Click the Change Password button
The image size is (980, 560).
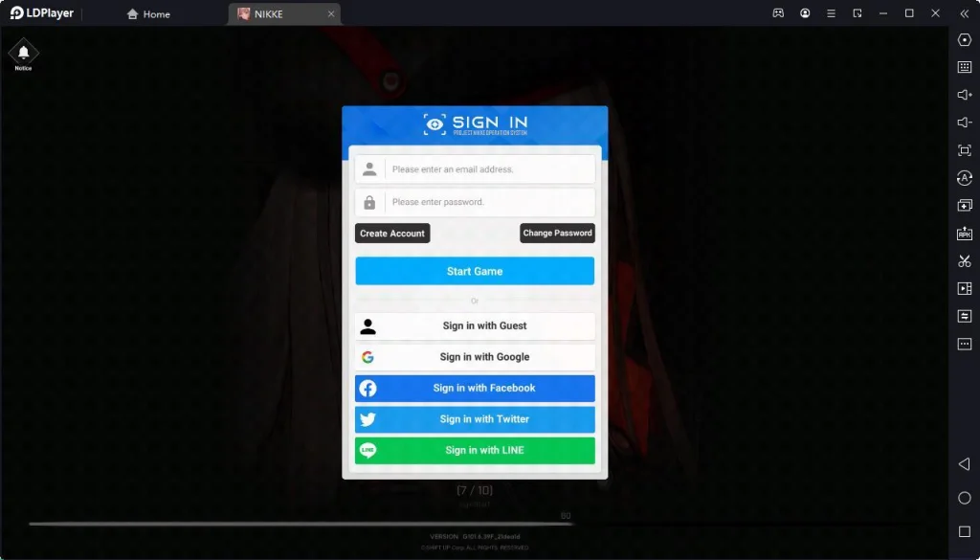(558, 234)
